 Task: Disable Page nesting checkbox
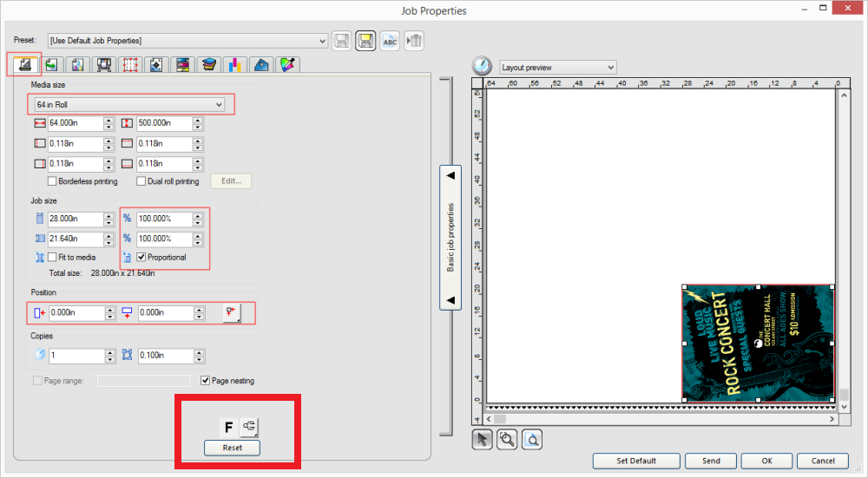[x=206, y=381]
